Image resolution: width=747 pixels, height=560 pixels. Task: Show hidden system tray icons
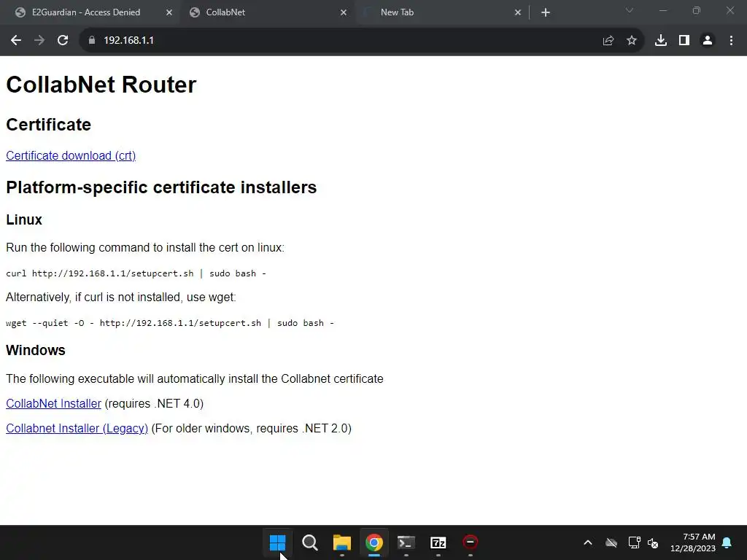(588, 542)
